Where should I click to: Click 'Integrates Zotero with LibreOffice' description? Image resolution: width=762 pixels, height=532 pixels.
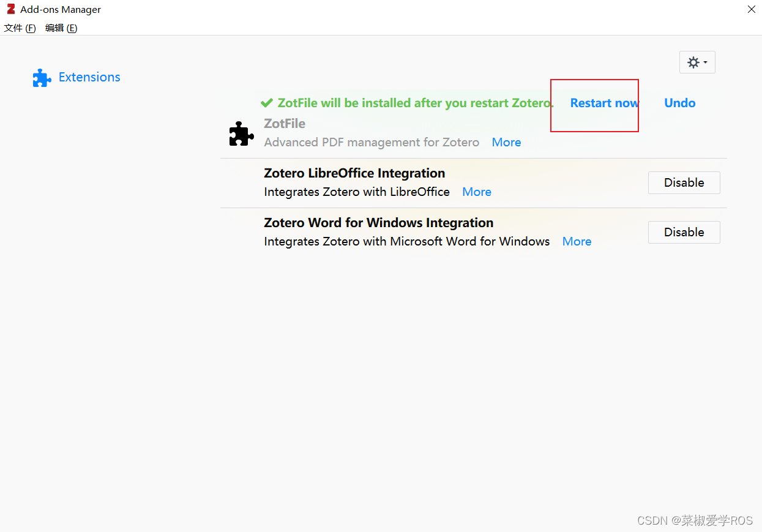point(357,192)
